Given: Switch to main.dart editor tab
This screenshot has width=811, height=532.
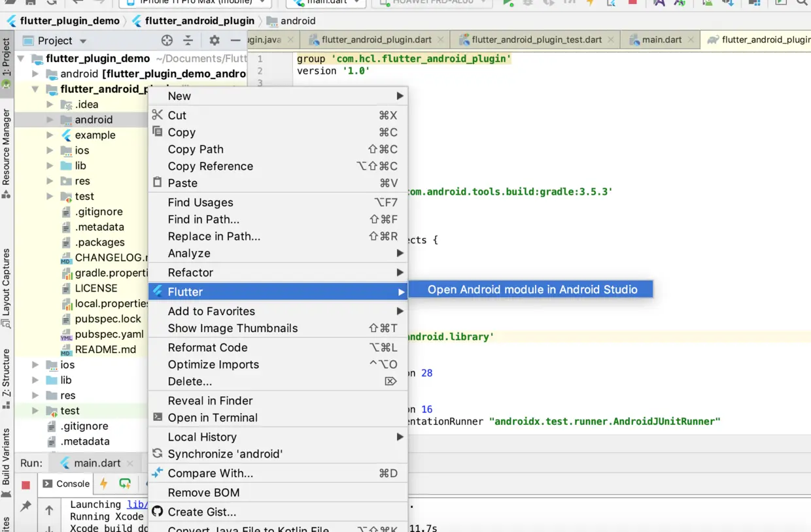Looking at the screenshot, I should (x=661, y=39).
